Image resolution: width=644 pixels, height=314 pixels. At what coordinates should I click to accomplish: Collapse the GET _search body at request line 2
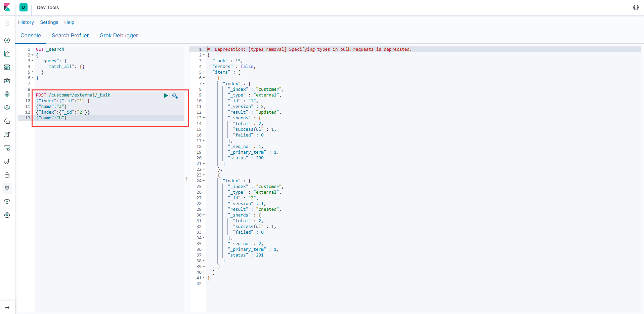(33, 55)
